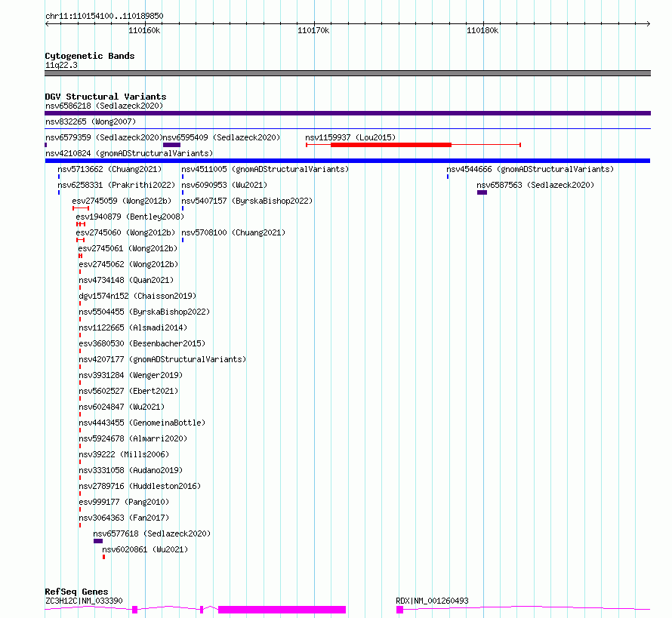
Task: Click the DGV Structural Variants track title
Action: 106,97
